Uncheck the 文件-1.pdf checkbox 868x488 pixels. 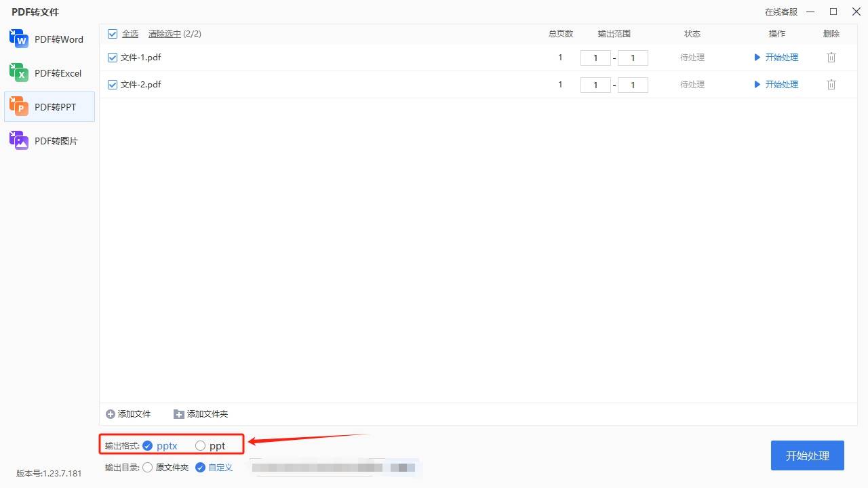point(112,57)
